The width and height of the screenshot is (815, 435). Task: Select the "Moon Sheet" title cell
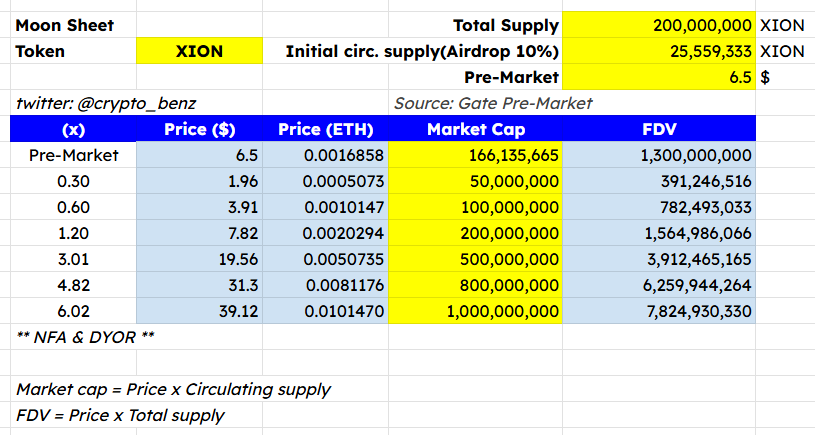coord(73,25)
